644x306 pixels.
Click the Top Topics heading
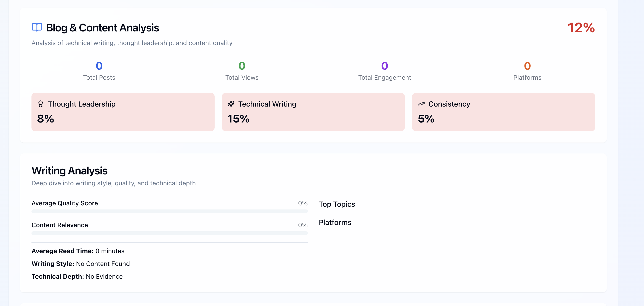tap(337, 204)
